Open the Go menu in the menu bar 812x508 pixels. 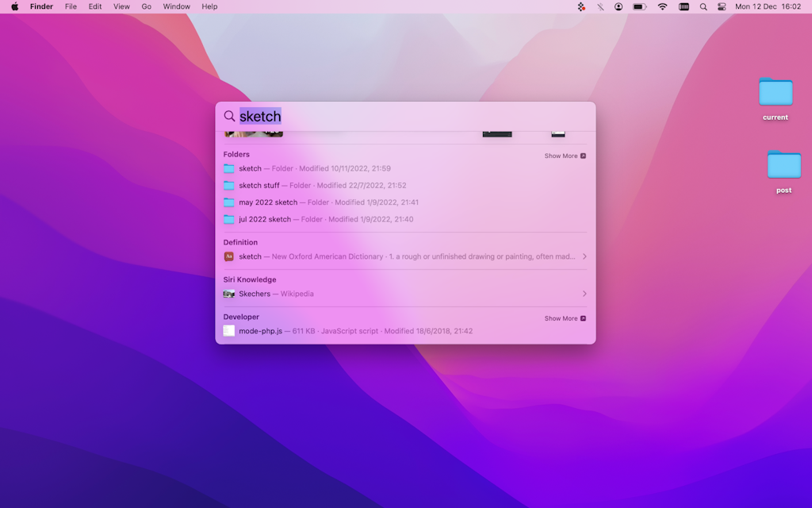click(x=146, y=6)
